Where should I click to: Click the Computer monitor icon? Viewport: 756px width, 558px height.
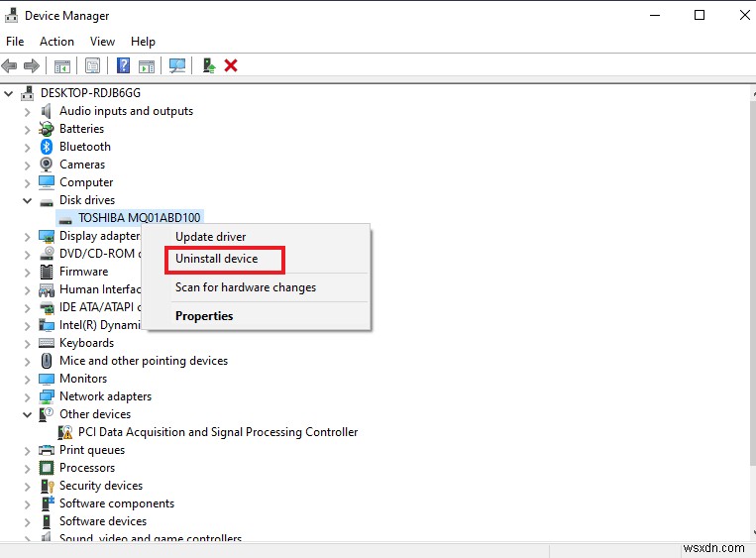click(47, 182)
